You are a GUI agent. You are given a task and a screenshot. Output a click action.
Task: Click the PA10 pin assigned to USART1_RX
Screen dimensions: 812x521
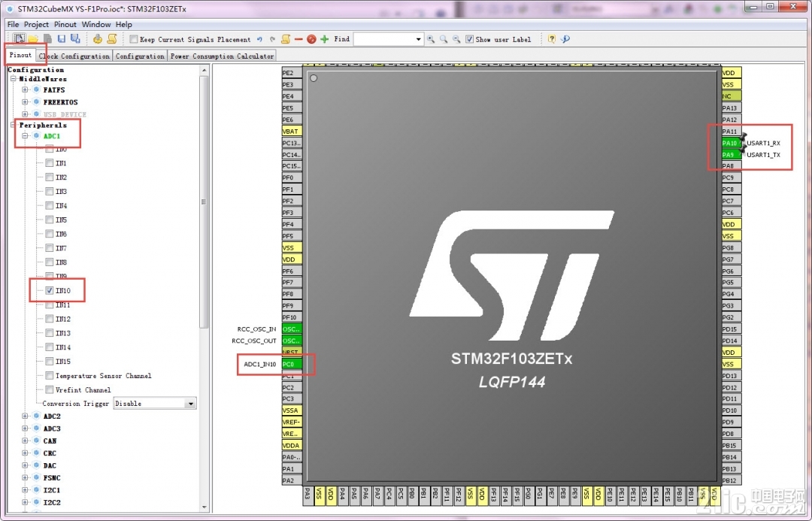732,143
